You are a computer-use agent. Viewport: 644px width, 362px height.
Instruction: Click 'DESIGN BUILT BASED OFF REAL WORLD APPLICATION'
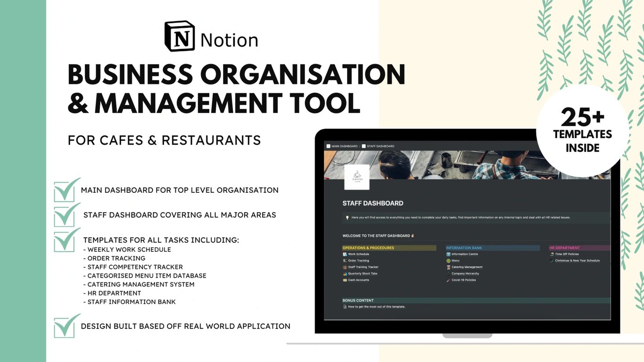[186, 326]
